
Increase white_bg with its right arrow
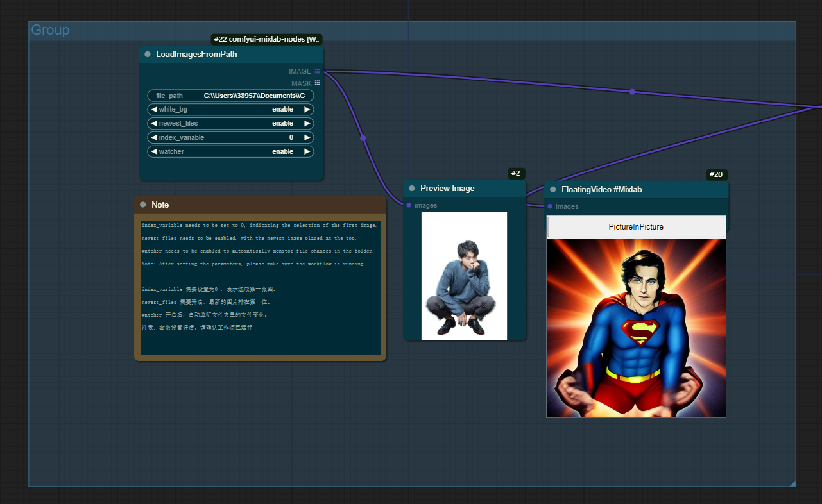(307, 110)
